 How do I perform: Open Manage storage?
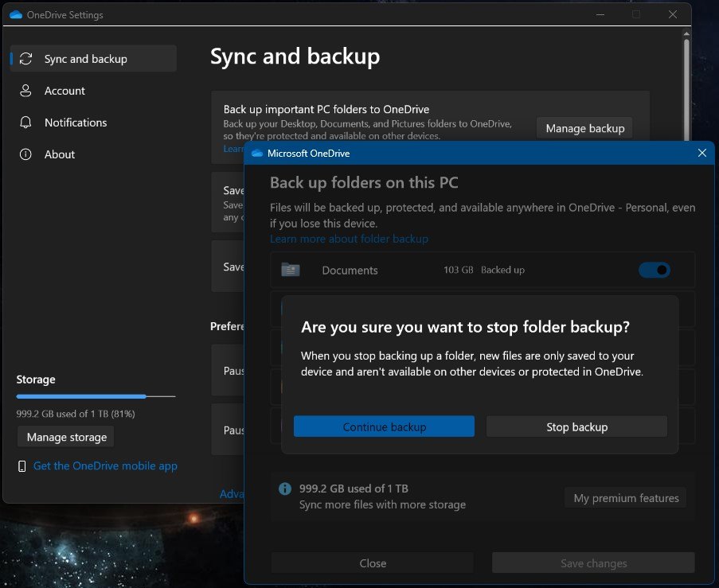pyautogui.click(x=66, y=437)
